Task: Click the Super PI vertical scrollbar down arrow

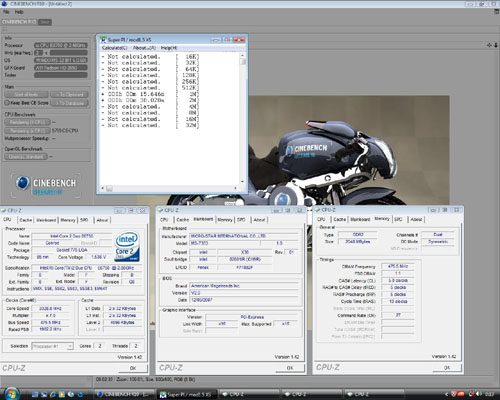Action: pos(242,182)
